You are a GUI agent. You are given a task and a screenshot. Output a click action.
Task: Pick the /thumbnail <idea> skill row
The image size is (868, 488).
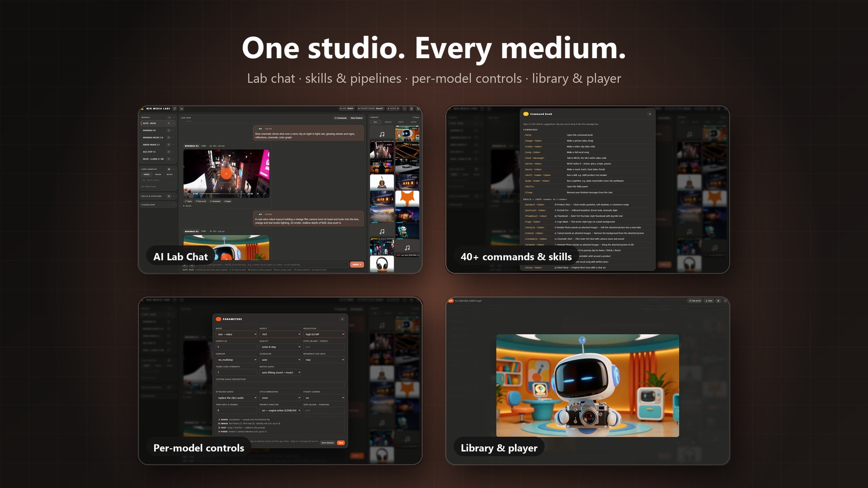587,216
